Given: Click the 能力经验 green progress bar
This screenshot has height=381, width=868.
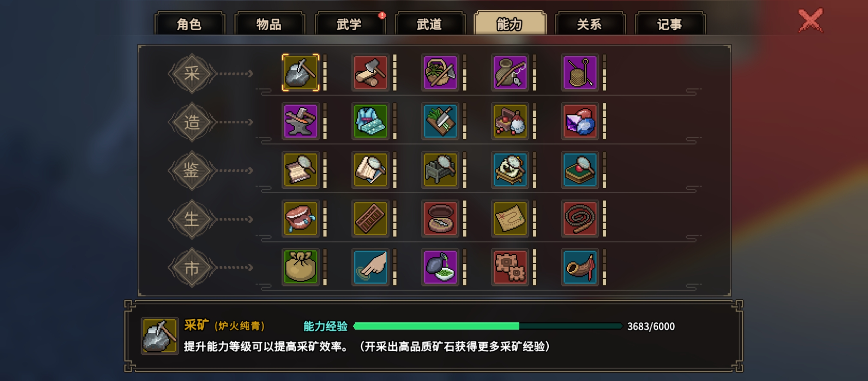Looking at the screenshot, I should pyautogui.click(x=488, y=326).
